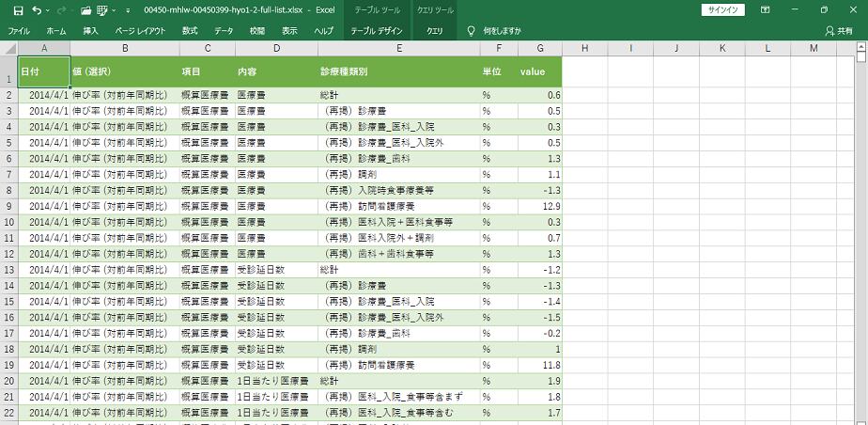Expand the Undo history dropdown arrow
The image size is (868, 425).
(x=47, y=9)
